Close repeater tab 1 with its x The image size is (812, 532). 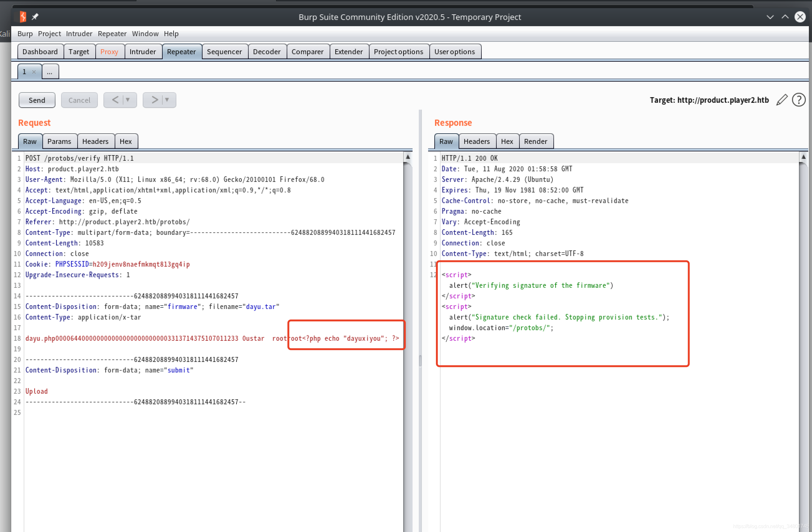34,72
